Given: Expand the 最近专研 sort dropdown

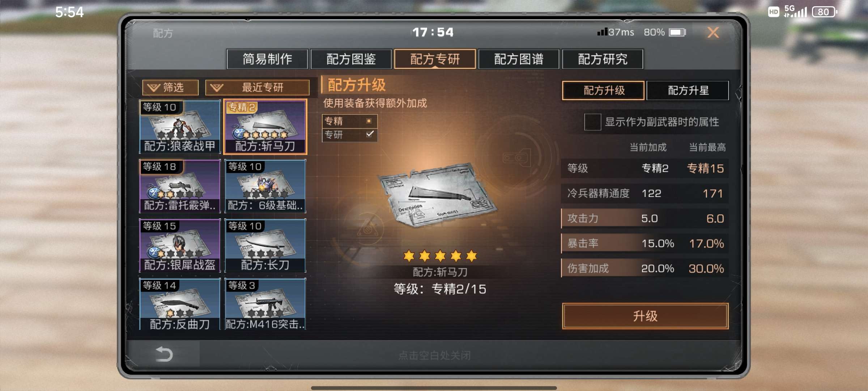Looking at the screenshot, I should tap(257, 87).
